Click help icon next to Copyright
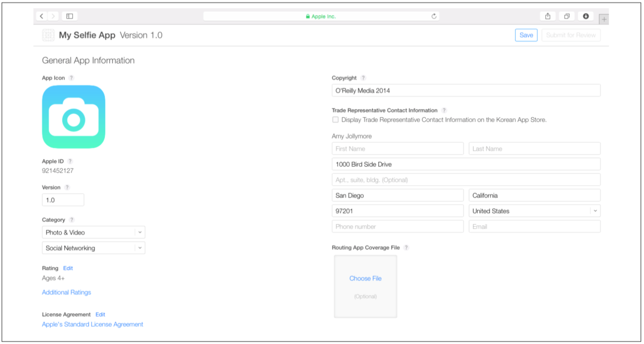 [x=363, y=78]
